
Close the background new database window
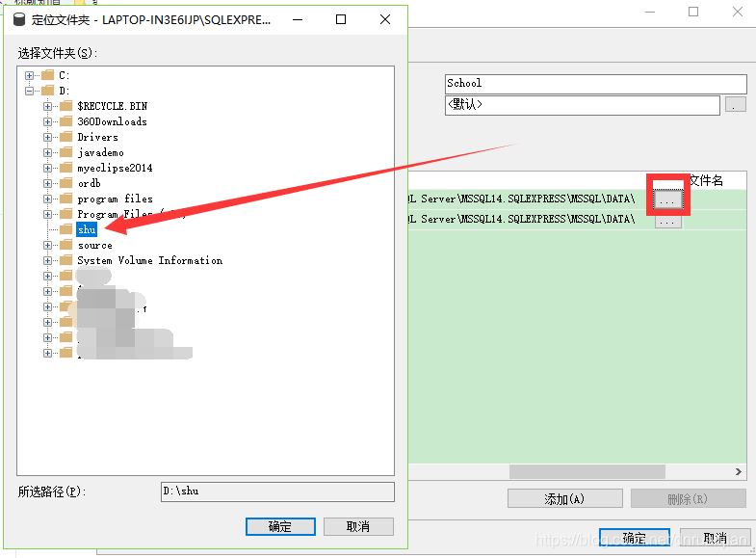738,13
